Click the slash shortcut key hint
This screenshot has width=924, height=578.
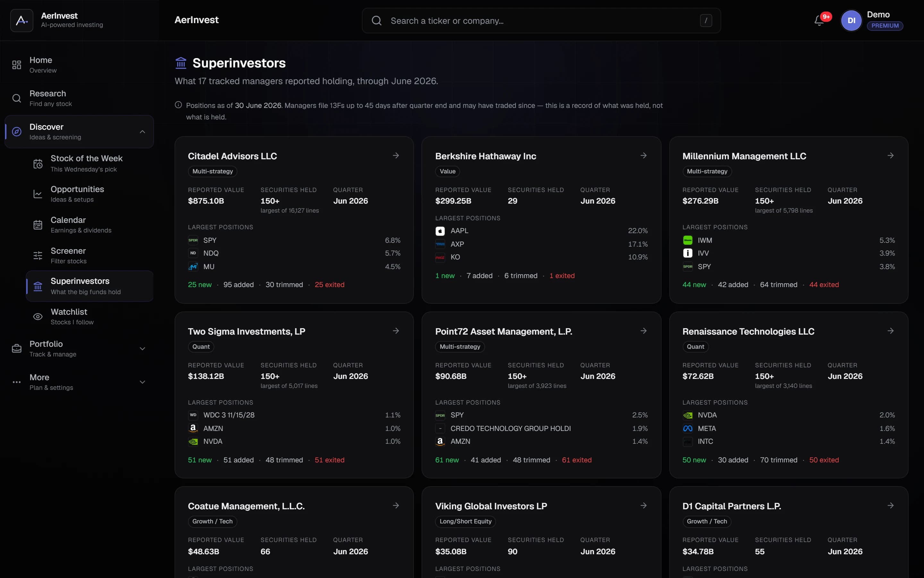[x=706, y=21]
